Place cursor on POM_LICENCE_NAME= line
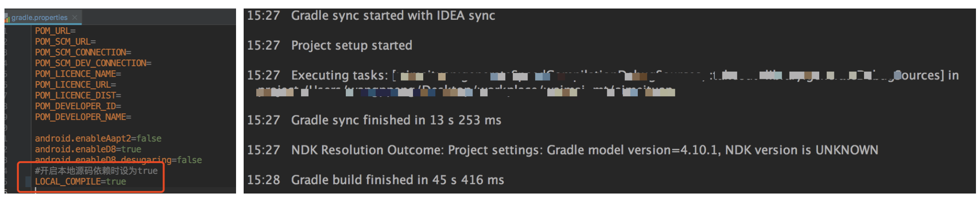The height and width of the screenshot is (198, 980). click(x=78, y=74)
